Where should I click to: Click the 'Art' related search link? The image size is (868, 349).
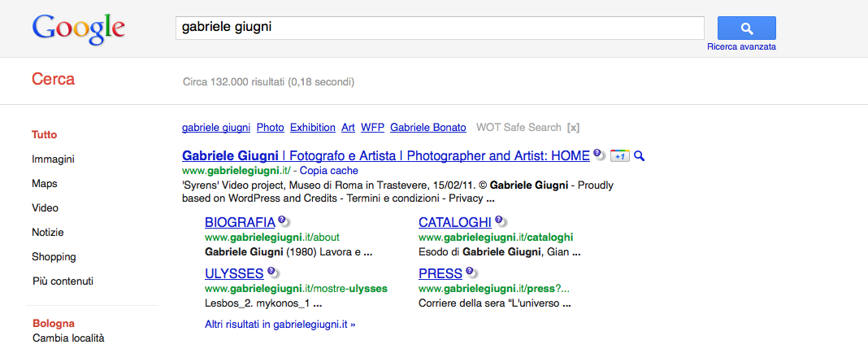pos(348,128)
